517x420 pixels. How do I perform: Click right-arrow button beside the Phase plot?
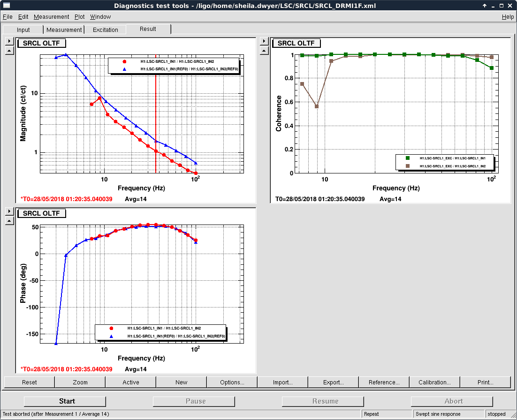(9, 211)
